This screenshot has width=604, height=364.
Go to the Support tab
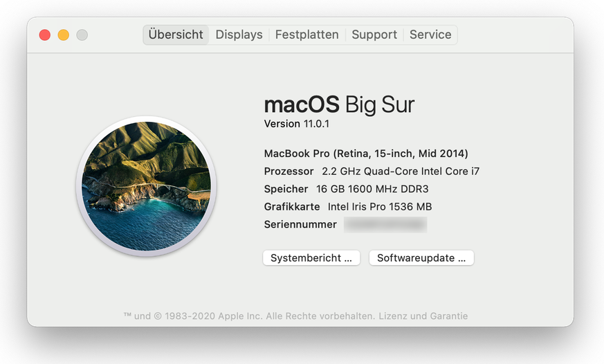374,35
